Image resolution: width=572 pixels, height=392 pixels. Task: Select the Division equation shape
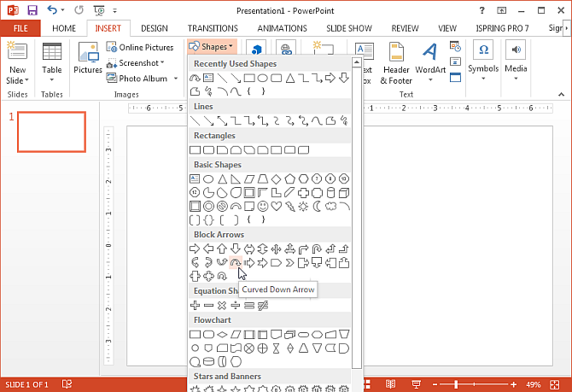pos(236,306)
